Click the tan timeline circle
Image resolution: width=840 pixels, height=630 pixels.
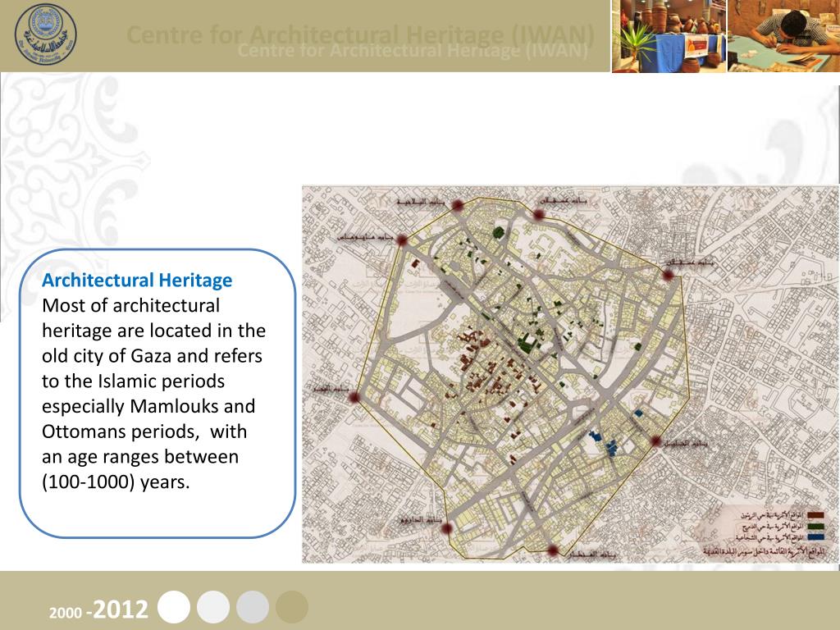coord(292,607)
